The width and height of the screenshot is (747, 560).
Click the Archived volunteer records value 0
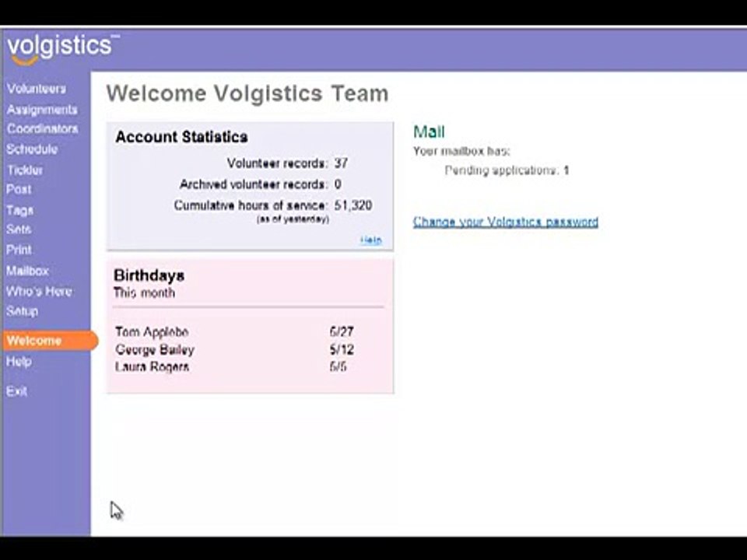point(338,184)
